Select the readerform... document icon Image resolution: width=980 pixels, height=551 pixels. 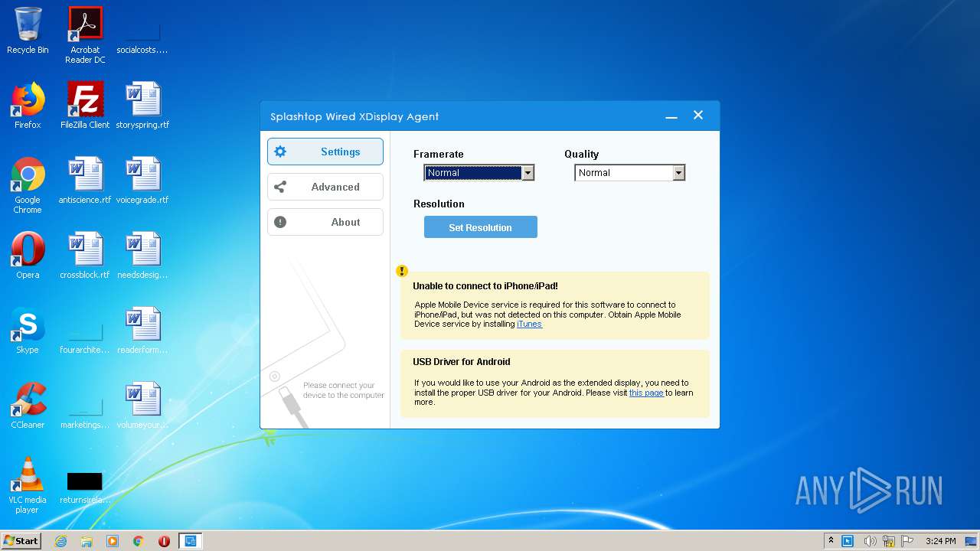[x=142, y=331]
